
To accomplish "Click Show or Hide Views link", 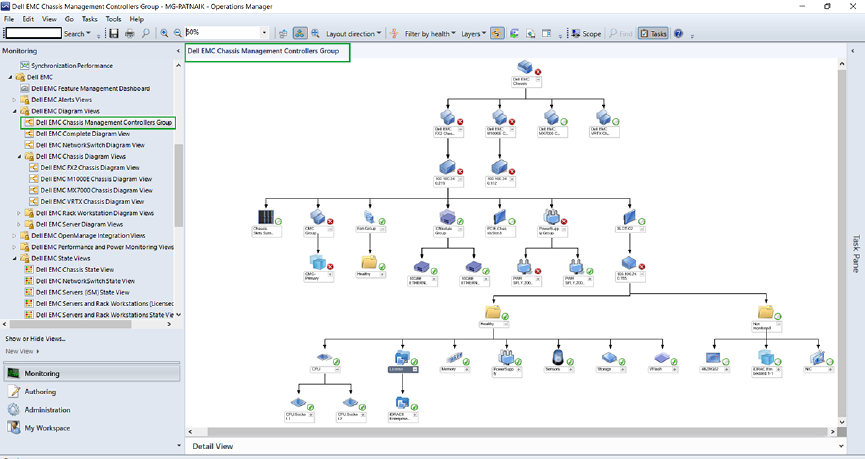I will (35, 339).
